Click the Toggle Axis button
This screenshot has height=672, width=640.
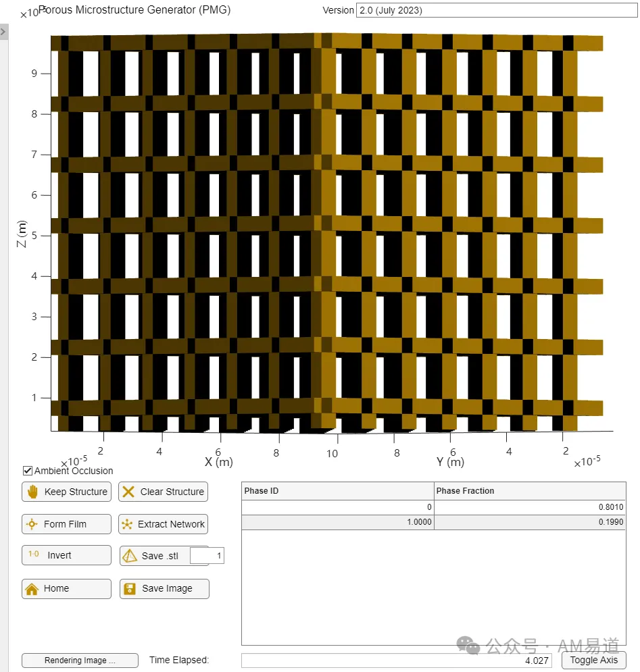click(x=593, y=660)
